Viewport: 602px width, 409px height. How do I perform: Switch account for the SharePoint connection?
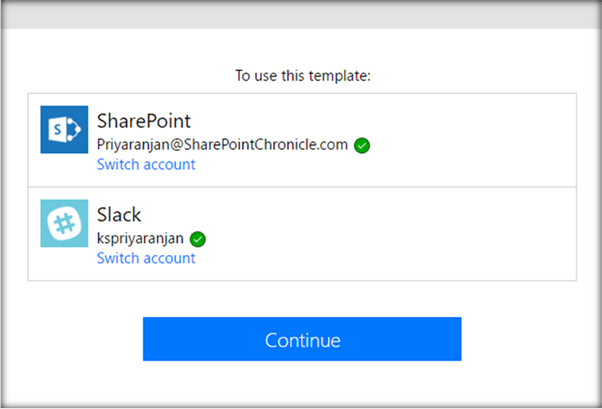tap(146, 164)
